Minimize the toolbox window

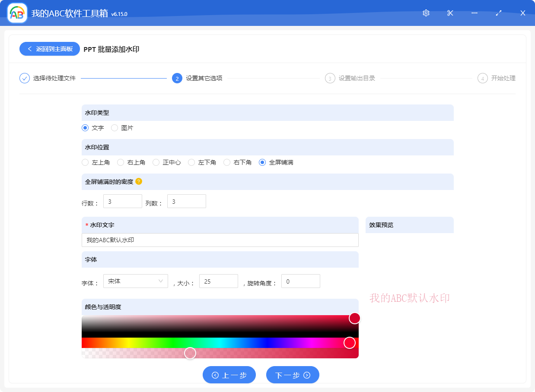[x=474, y=13]
